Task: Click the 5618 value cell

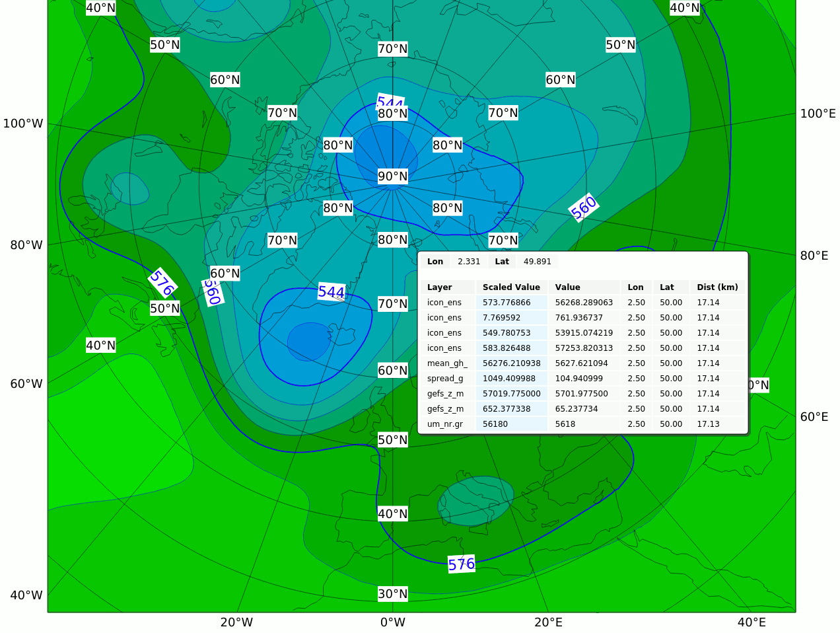Action: (x=584, y=424)
